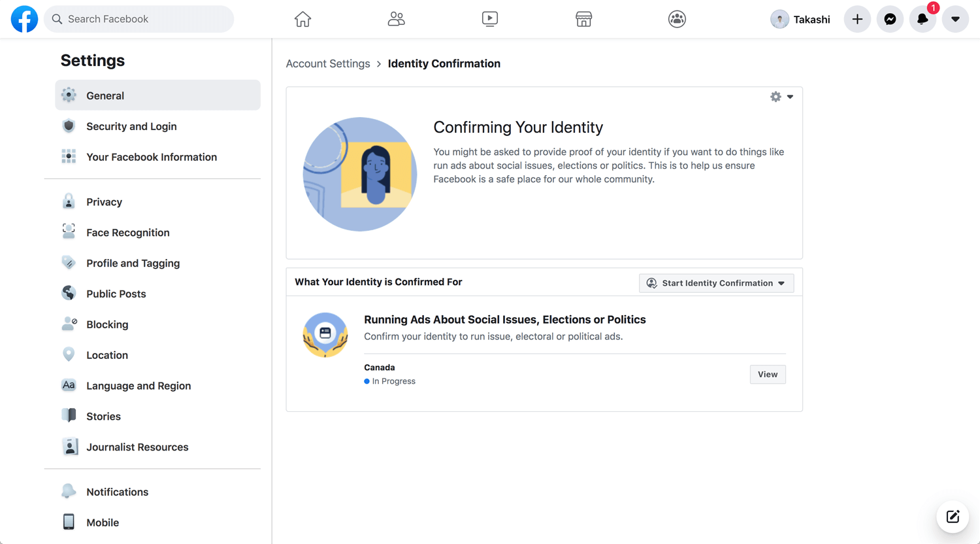This screenshot has height=544, width=980.
Task: Open the Marketplace storefront icon
Action: tap(583, 19)
